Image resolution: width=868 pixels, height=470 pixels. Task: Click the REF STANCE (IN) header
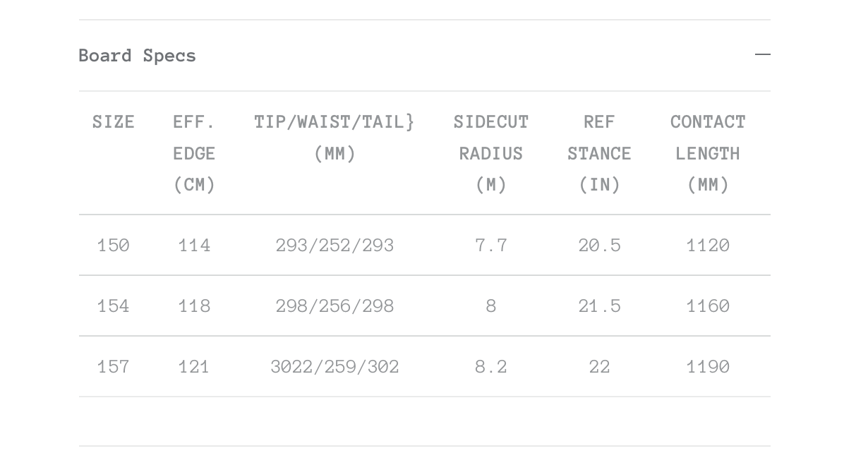(599, 153)
